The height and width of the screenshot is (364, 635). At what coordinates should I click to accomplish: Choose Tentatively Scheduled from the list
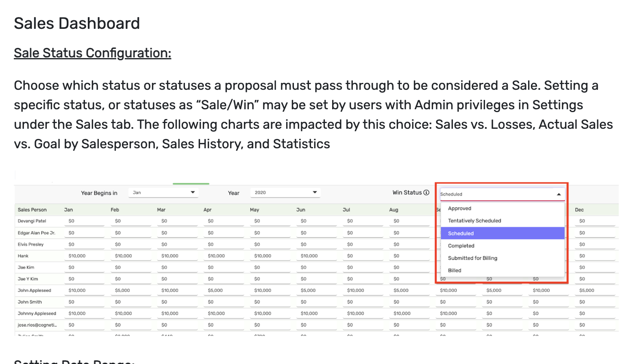474,221
